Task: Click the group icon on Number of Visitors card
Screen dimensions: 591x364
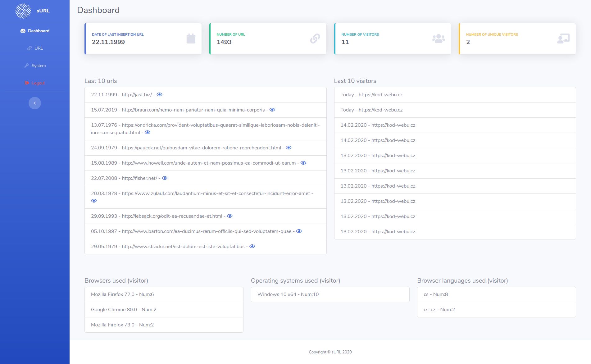Action: coord(438,39)
